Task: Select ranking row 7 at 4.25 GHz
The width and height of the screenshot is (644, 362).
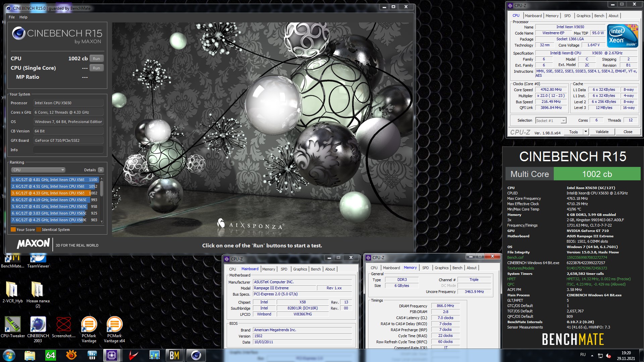Action: (55, 220)
